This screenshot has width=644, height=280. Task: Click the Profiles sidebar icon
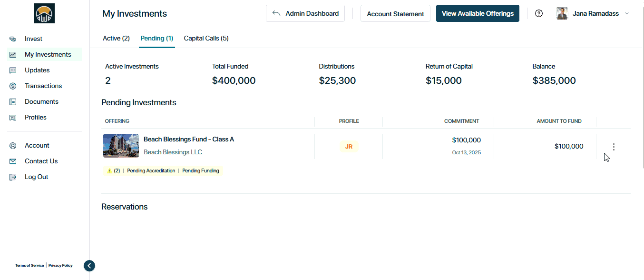(13, 118)
